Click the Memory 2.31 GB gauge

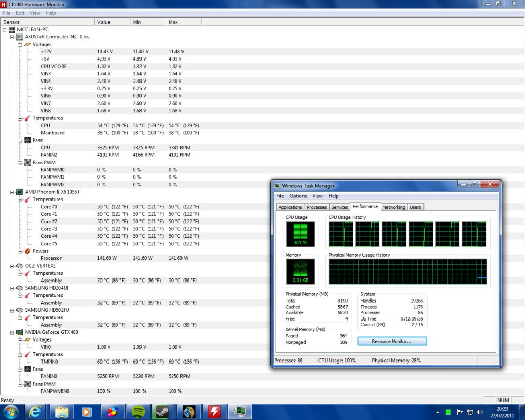click(x=300, y=272)
